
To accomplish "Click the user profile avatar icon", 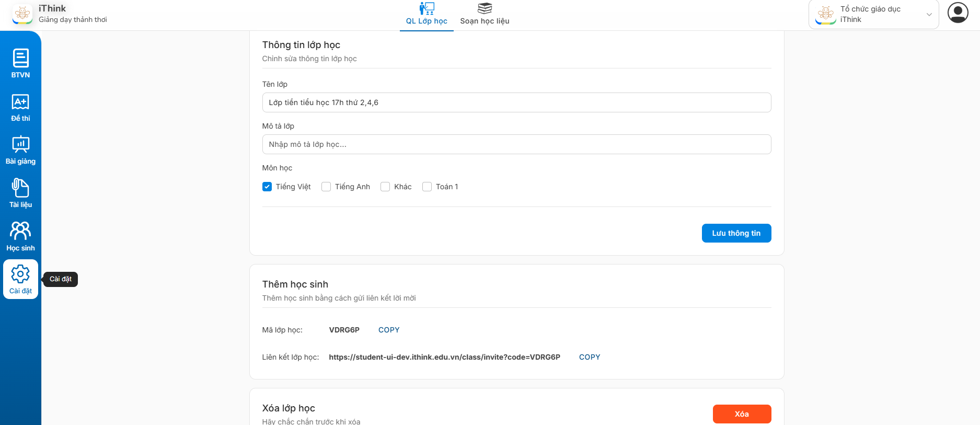I will 958,13.
